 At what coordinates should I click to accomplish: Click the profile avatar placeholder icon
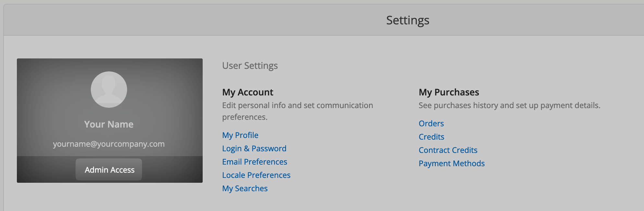coord(109,90)
